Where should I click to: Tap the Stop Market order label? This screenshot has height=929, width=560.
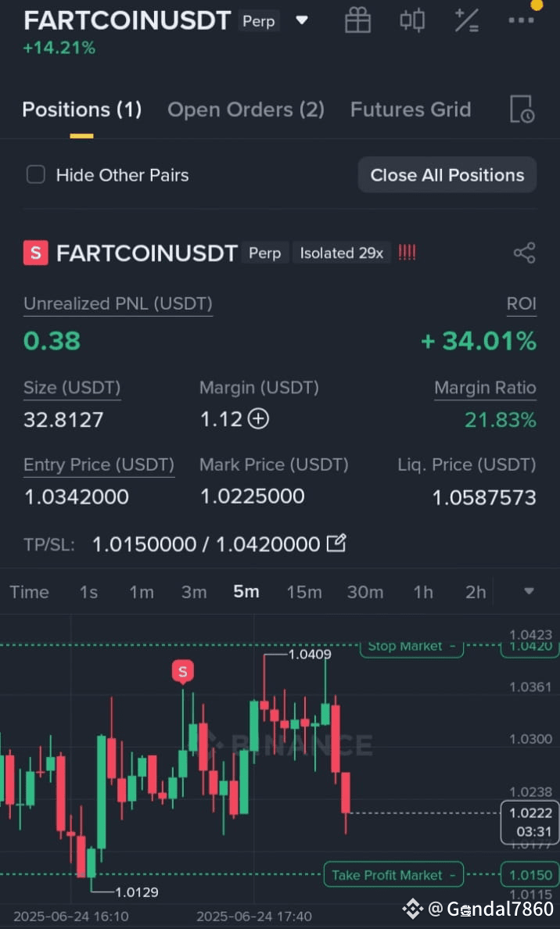tap(412, 647)
